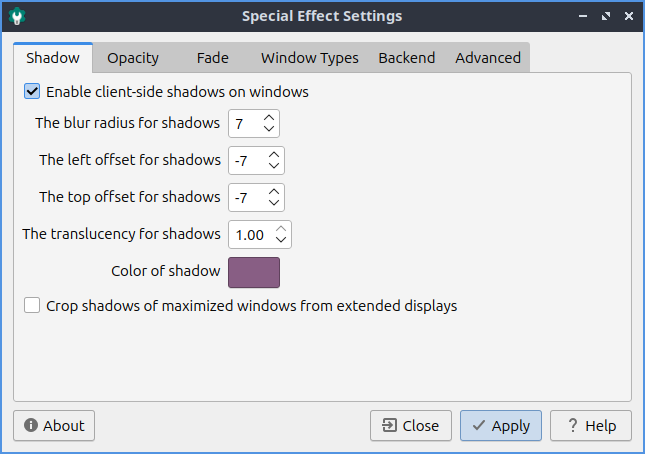This screenshot has width=645, height=454.
Task: Go to the Window Types tab
Action: [x=309, y=58]
